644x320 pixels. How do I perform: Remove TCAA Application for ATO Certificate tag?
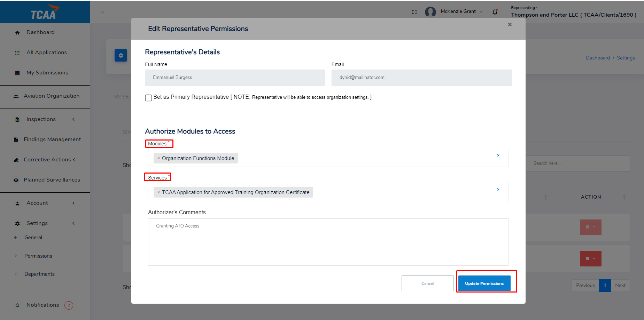coord(158,192)
